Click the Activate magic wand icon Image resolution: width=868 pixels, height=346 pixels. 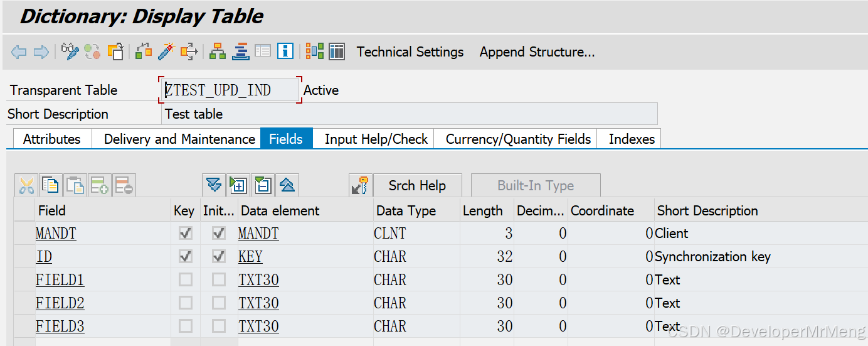click(x=166, y=51)
